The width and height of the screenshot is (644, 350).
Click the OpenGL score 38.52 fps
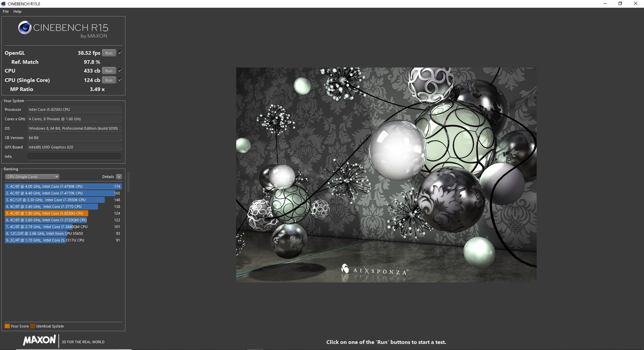pos(89,53)
